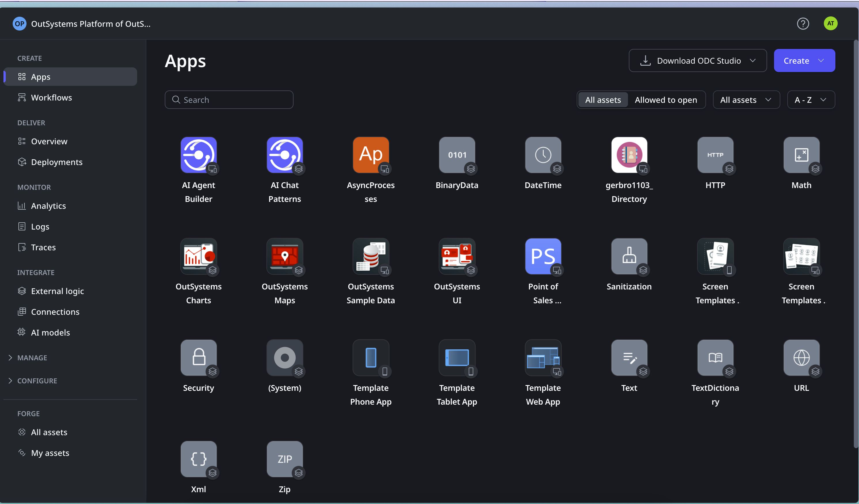Open Traces in the sidebar

pos(70,247)
